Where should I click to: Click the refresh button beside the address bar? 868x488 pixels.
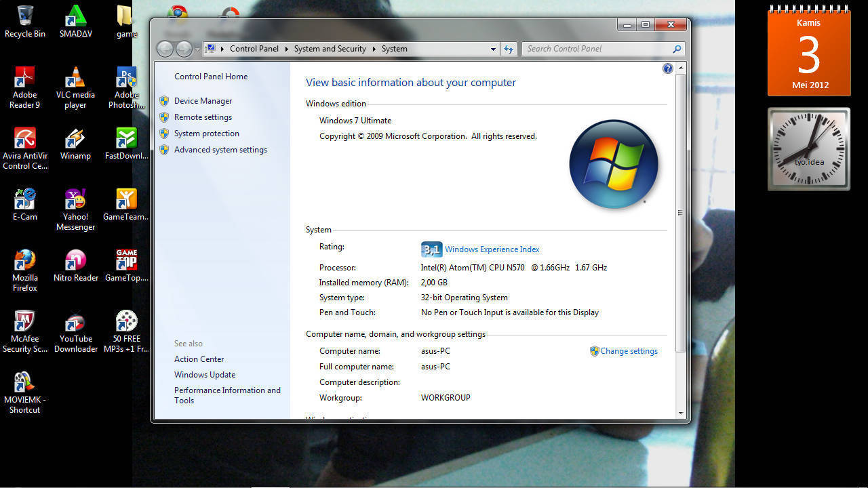pos(509,49)
